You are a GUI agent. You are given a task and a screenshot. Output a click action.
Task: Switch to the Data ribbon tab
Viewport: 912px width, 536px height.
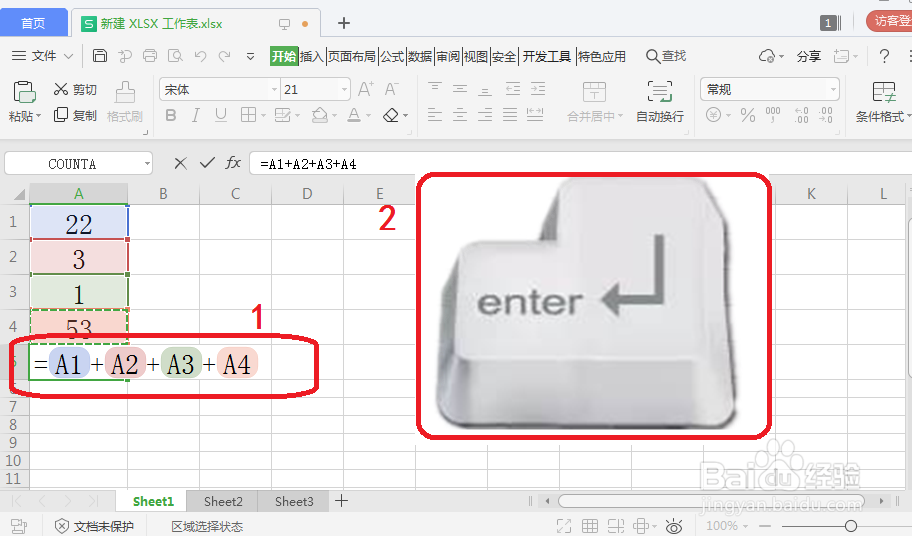[420, 56]
